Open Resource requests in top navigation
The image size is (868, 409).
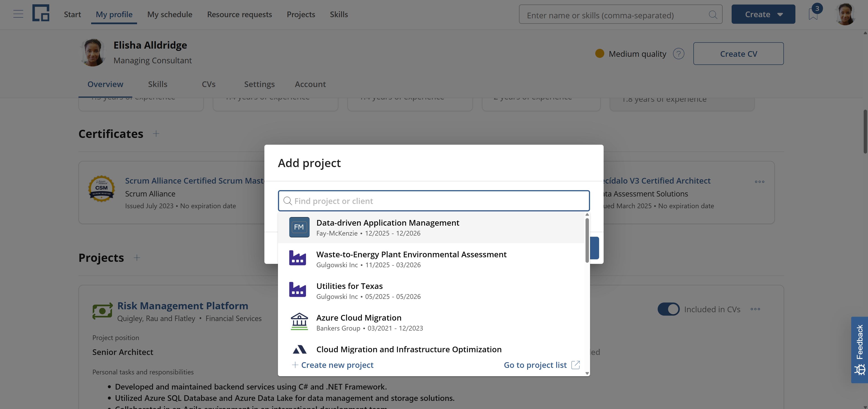click(x=240, y=14)
